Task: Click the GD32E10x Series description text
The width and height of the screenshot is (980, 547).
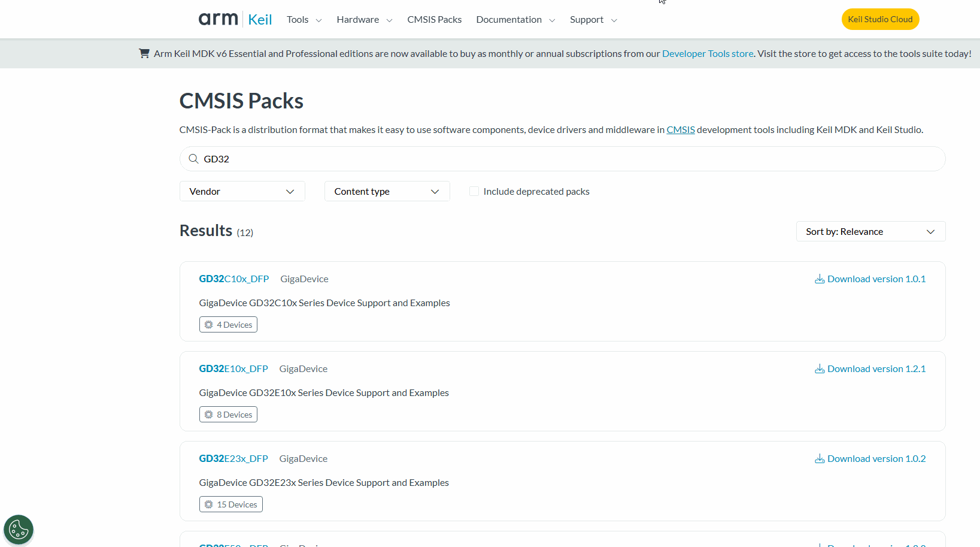Action: 324,392
